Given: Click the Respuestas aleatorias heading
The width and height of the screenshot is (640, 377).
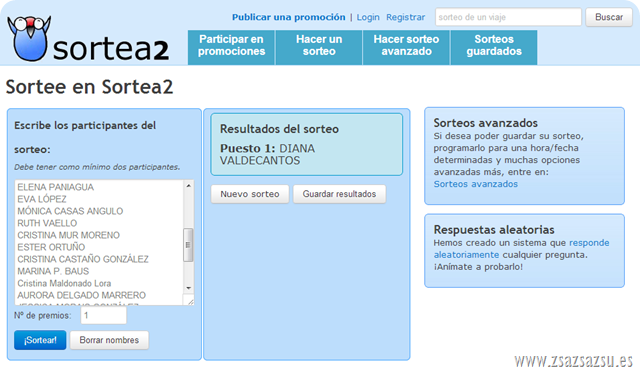Looking at the screenshot, I should [x=494, y=230].
